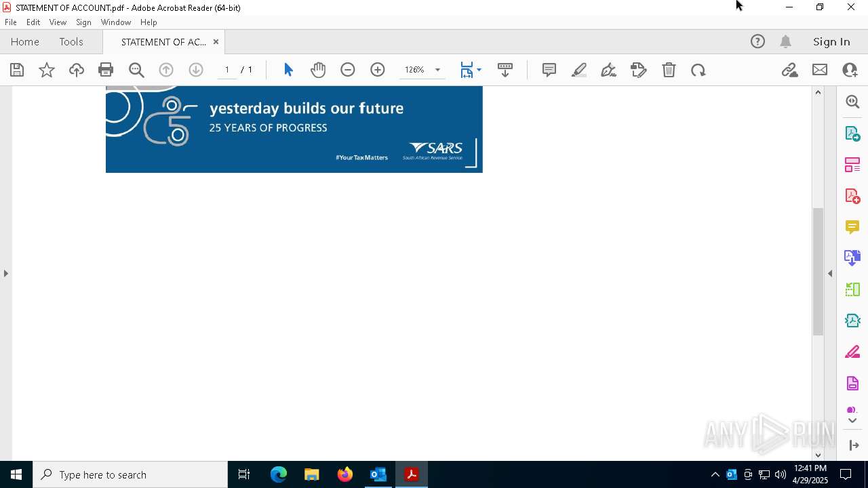The width and height of the screenshot is (868, 488).
Task: Switch to the Home tab
Action: [x=25, y=41]
